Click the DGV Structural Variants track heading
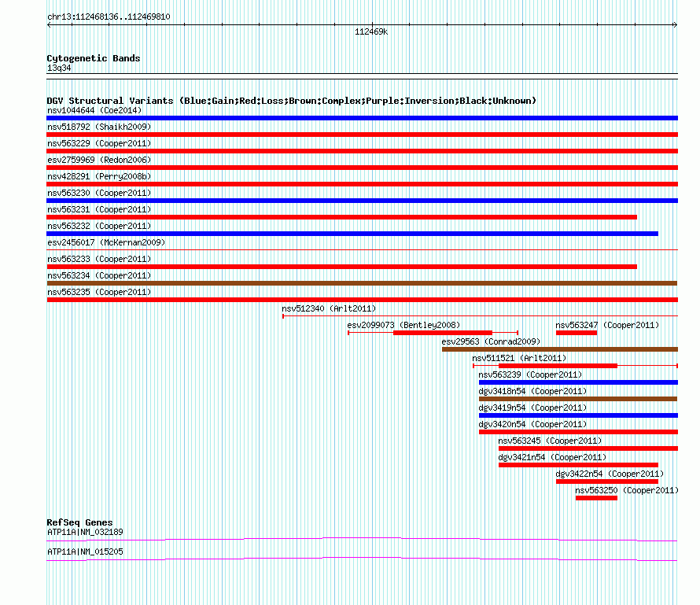The height and width of the screenshot is (605, 700). point(292,101)
